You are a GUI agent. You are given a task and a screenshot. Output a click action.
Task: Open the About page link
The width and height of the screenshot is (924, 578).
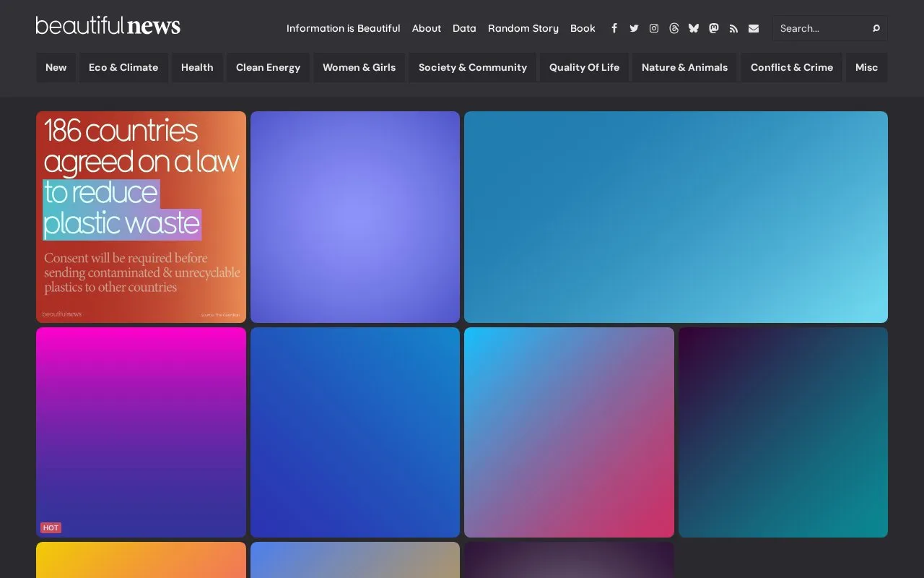[x=427, y=28]
